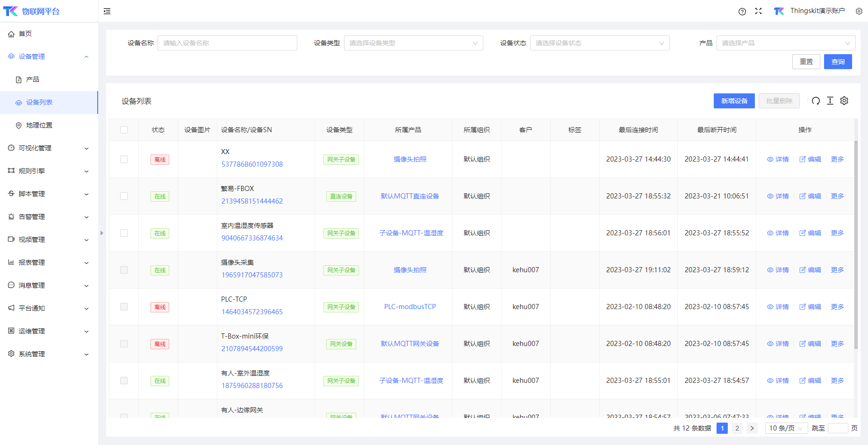868x445 pixels.
Task: Click the 视频管理 camera icon
Action: point(11,240)
